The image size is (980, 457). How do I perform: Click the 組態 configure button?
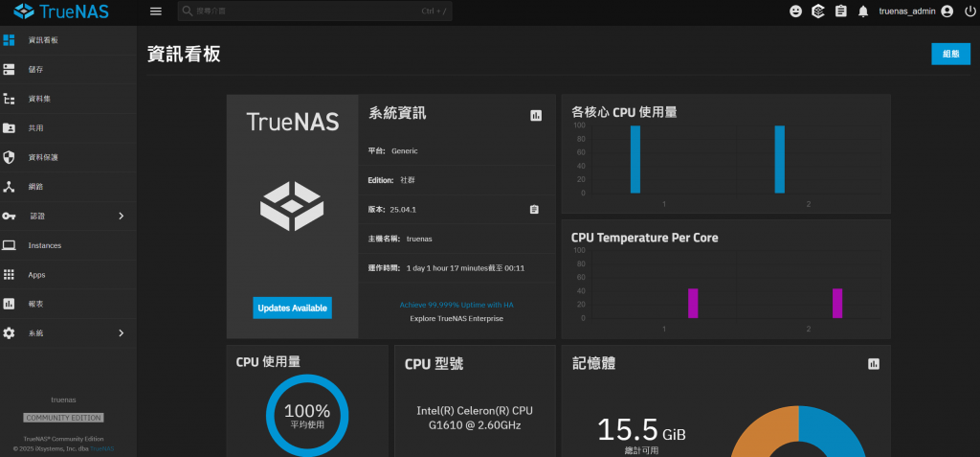pos(950,54)
